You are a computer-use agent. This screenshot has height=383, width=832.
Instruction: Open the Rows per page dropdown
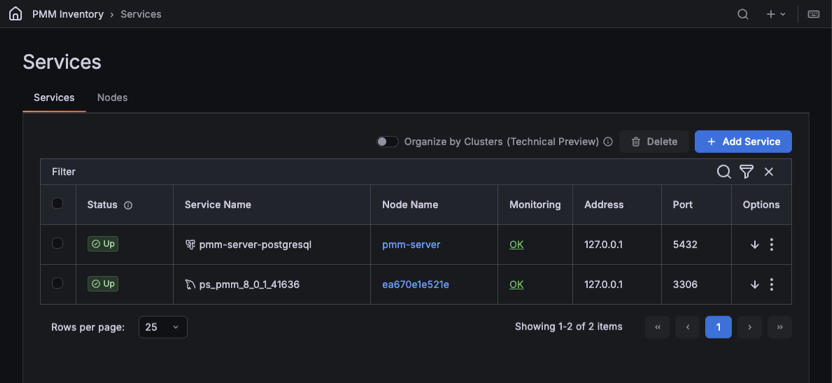(x=163, y=327)
